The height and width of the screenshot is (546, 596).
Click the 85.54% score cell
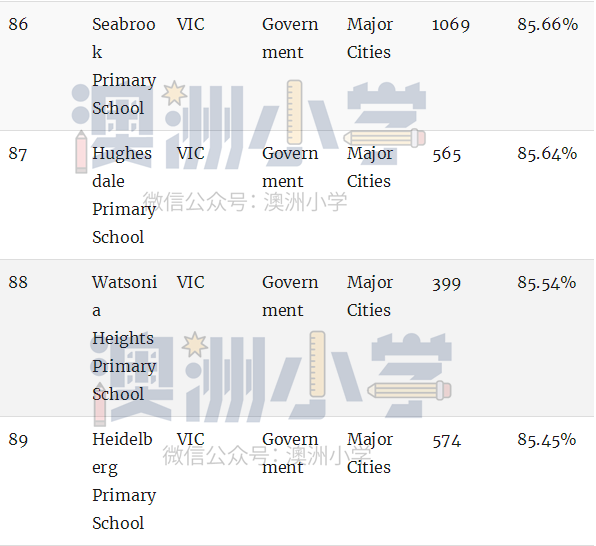[547, 283]
